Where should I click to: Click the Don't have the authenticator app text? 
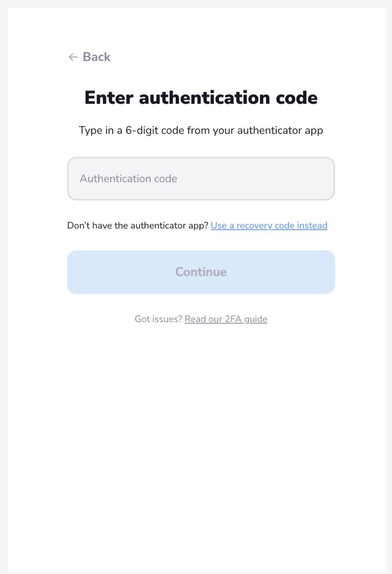coord(138,226)
